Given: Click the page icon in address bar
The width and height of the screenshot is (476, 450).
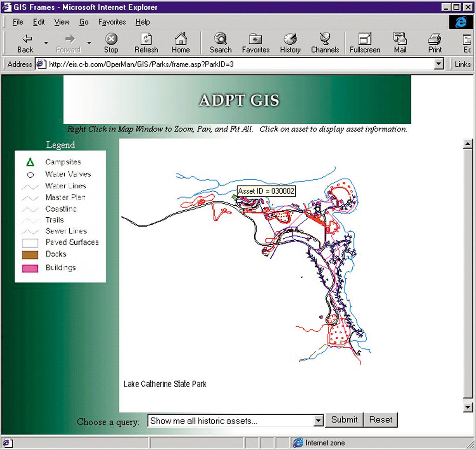Looking at the screenshot, I should coord(41,64).
